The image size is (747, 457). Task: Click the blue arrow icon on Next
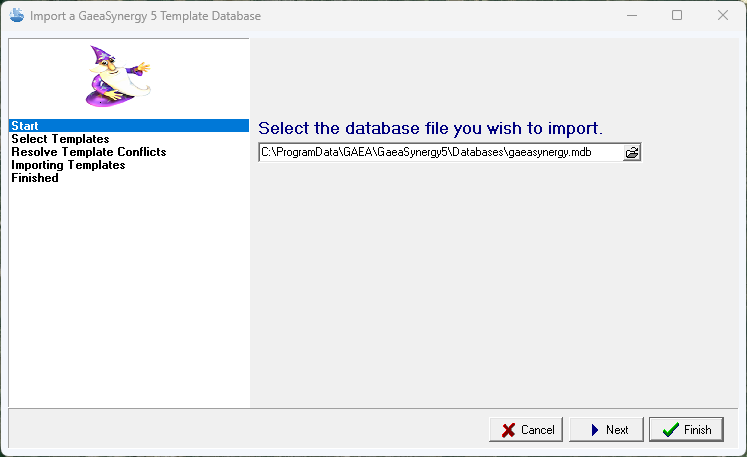tap(593, 430)
